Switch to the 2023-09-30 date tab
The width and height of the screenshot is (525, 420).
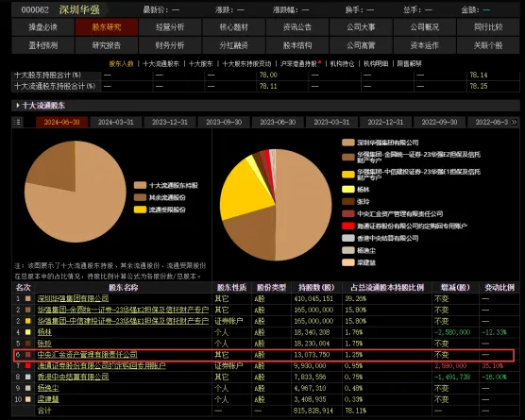click(224, 122)
